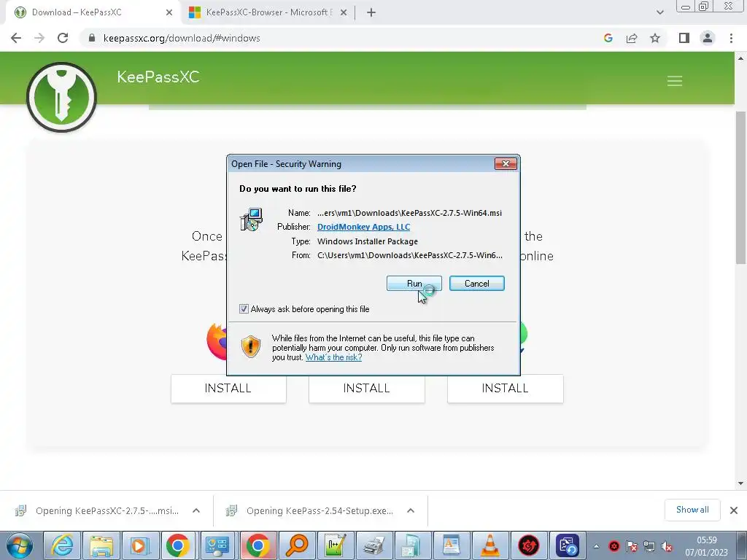Click the Run button in security warning
This screenshot has height=560, width=747.
coord(414,284)
